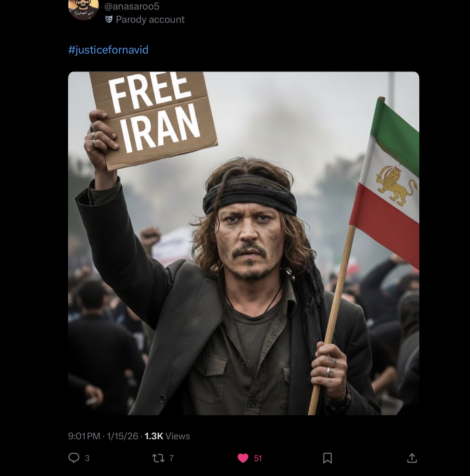Click the black headband in photo

tap(250, 195)
